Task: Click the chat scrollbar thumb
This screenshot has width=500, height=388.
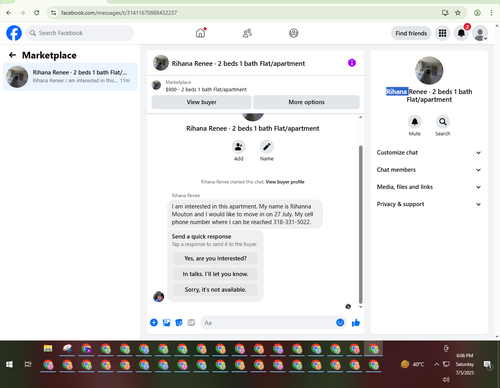Action: click(x=360, y=224)
